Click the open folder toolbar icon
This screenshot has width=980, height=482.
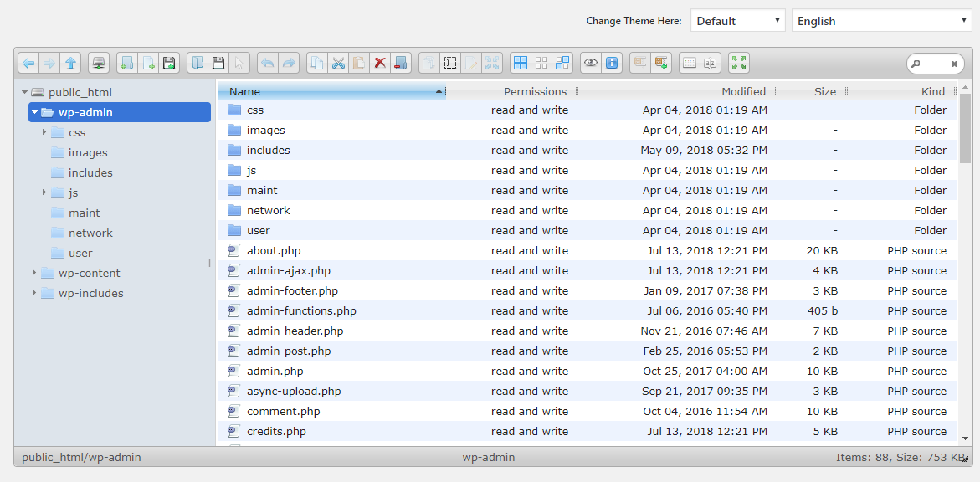[198, 63]
